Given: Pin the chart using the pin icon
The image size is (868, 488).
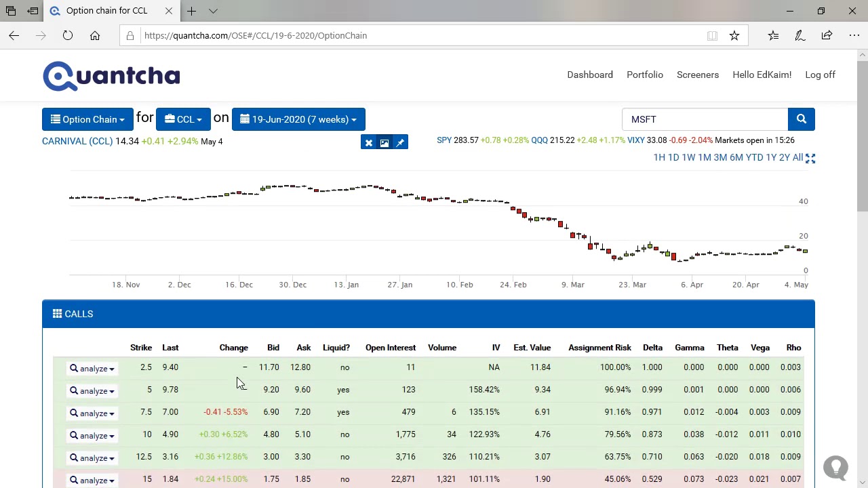Looking at the screenshot, I should point(400,143).
